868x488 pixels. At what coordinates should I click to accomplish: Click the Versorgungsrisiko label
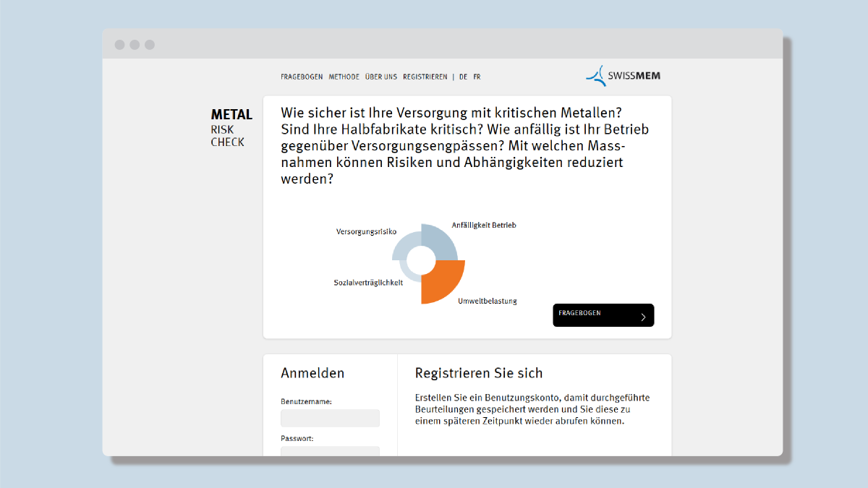click(x=366, y=232)
